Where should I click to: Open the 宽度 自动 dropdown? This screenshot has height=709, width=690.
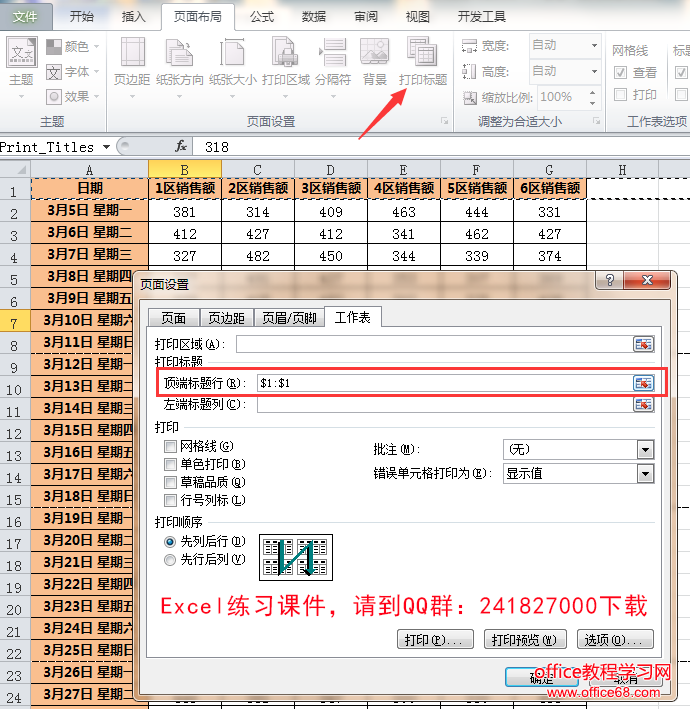point(594,45)
